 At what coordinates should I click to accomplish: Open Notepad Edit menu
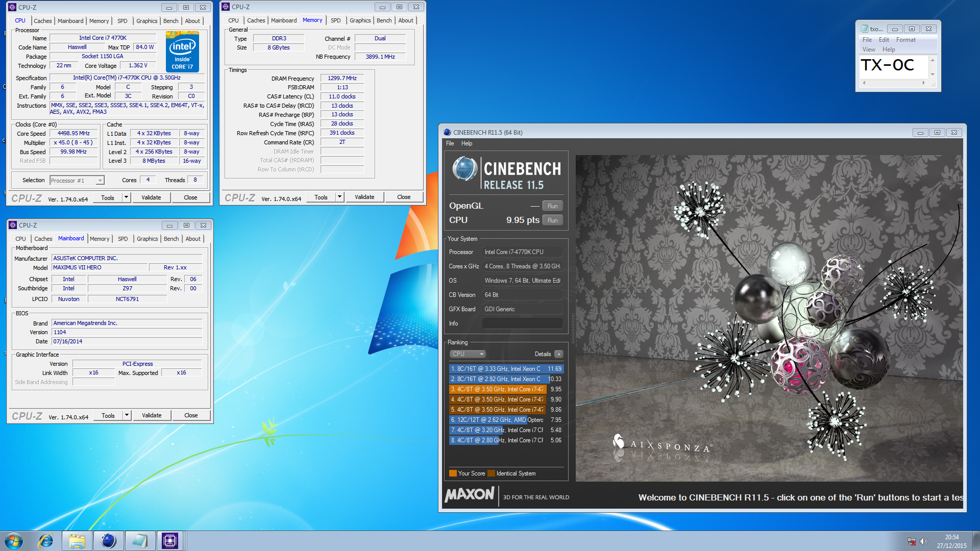click(x=884, y=40)
